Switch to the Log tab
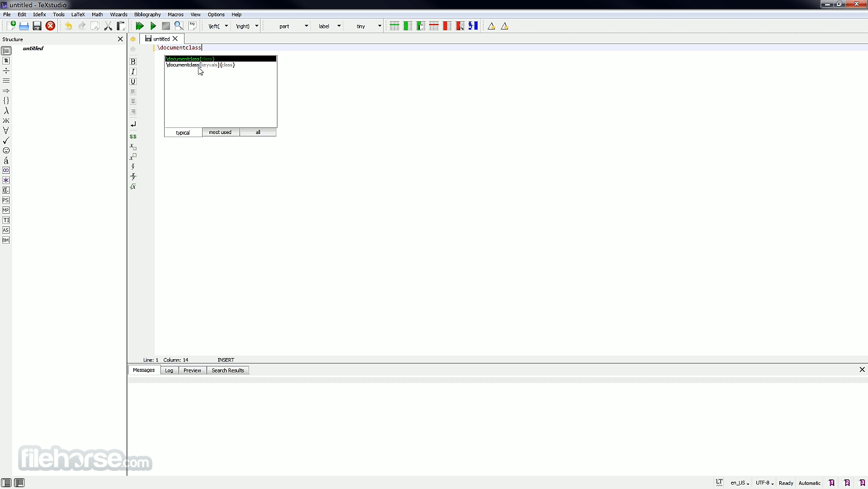This screenshot has height=489, width=868. point(169,370)
